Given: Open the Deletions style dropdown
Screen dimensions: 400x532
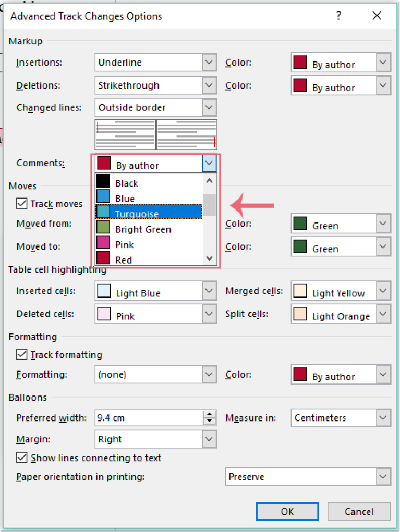Looking at the screenshot, I should tap(209, 85).
